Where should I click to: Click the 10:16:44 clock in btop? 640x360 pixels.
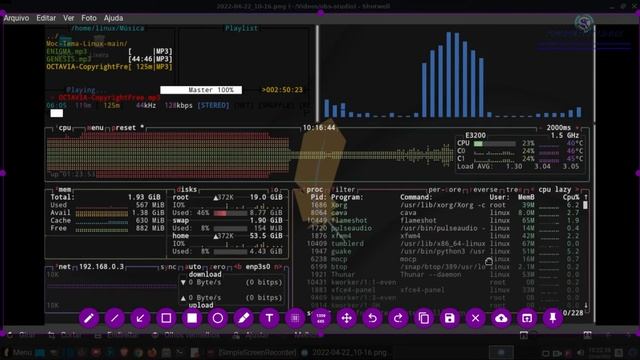pos(319,128)
